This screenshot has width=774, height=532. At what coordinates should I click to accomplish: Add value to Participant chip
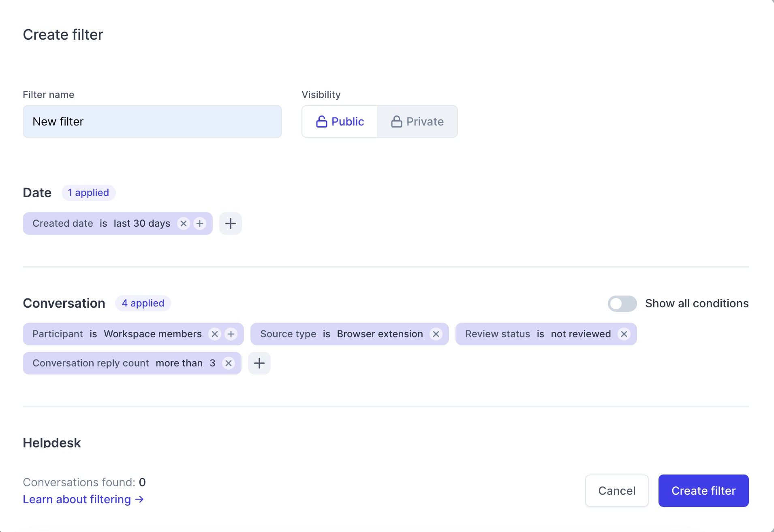231,334
